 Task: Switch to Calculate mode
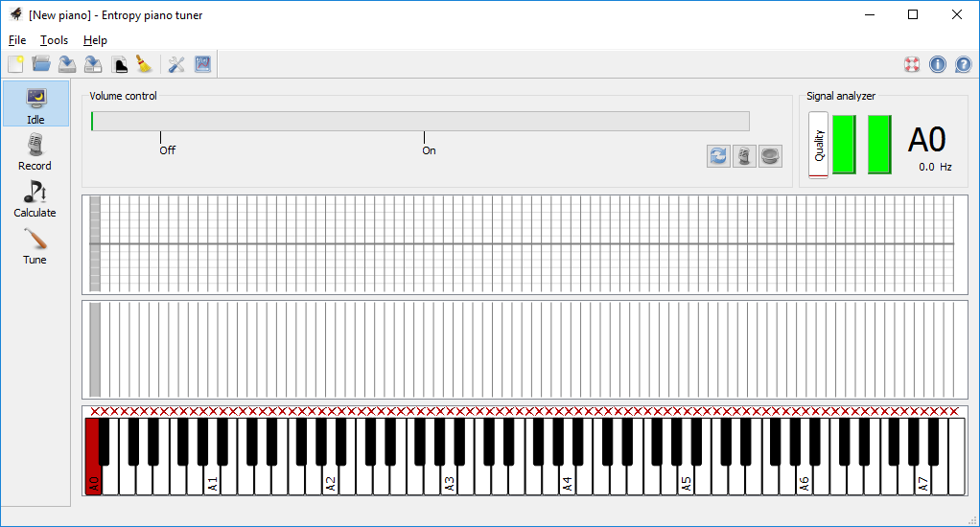(35, 198)
